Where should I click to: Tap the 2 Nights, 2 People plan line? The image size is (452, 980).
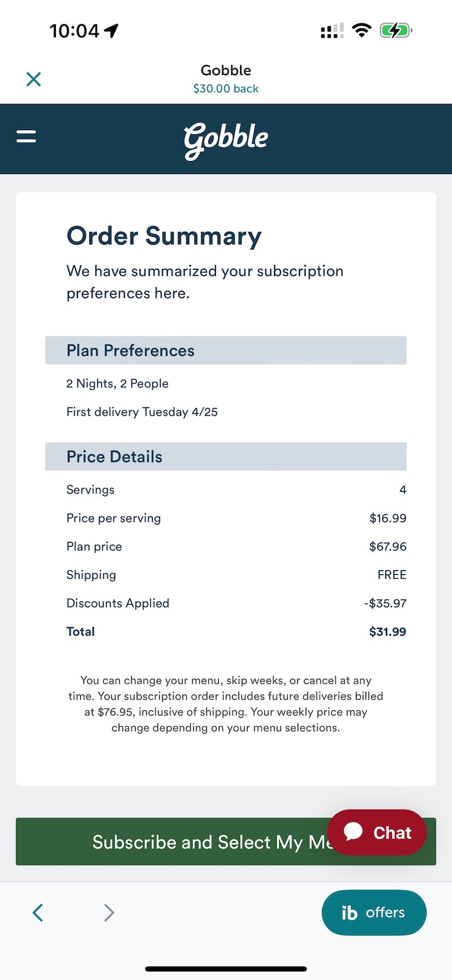pos(118,384)
